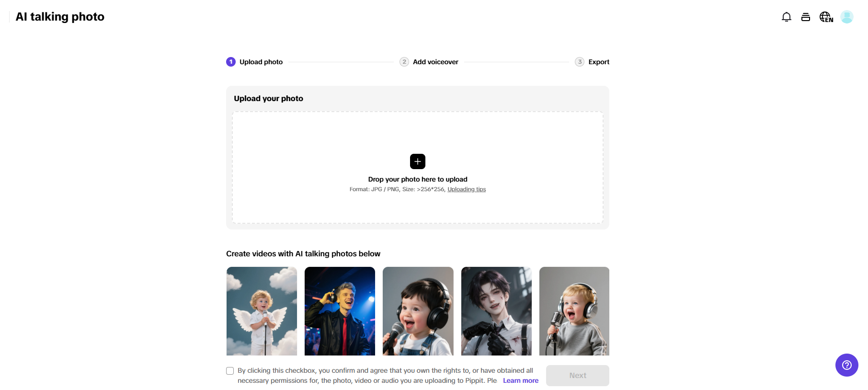Click the stacked credits icon in header
Viewport: 868px width, 390px height.
[x=806, y=17]
